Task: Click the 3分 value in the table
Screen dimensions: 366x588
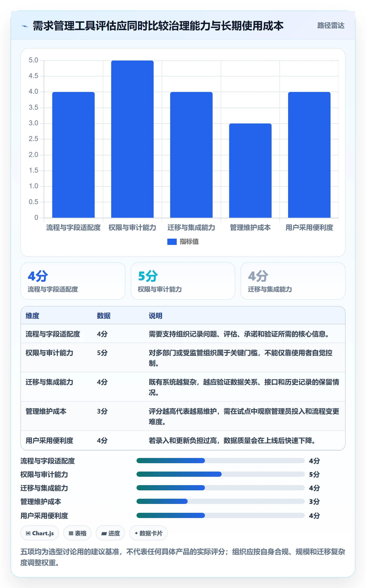Action: 102,411
